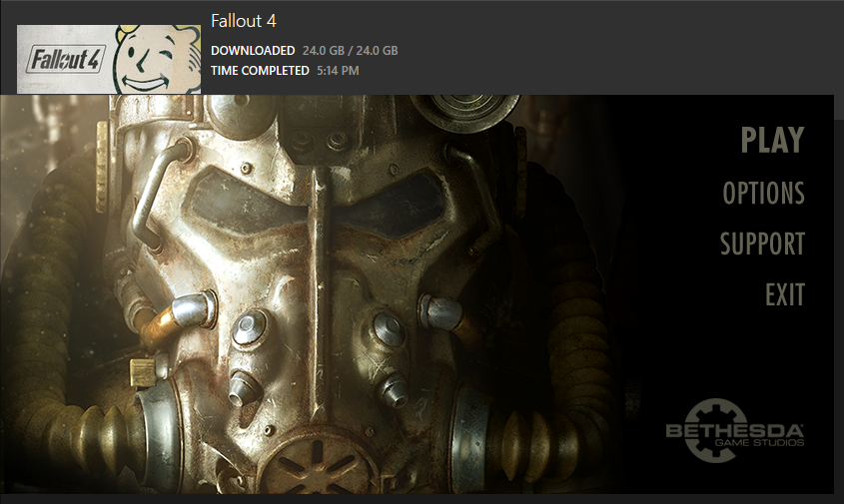
Task: Open the OPTIONS menu item
Action: point(763,193)
